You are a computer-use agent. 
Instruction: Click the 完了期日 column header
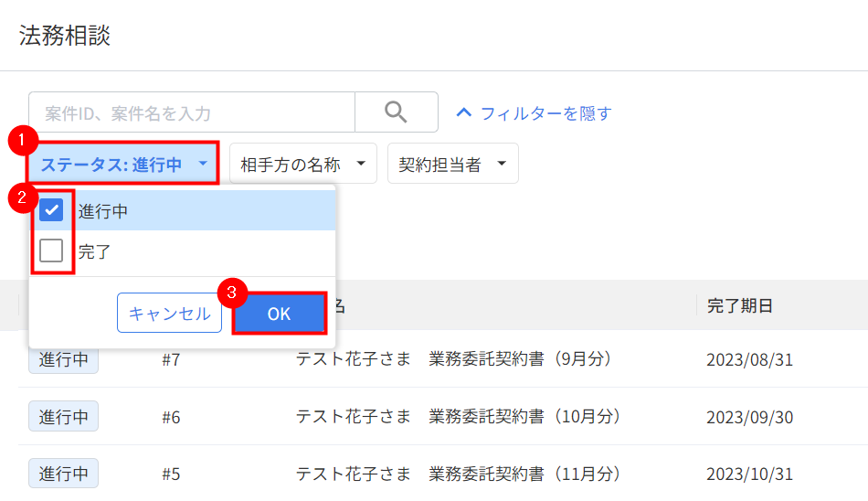(x=739, y=305)
